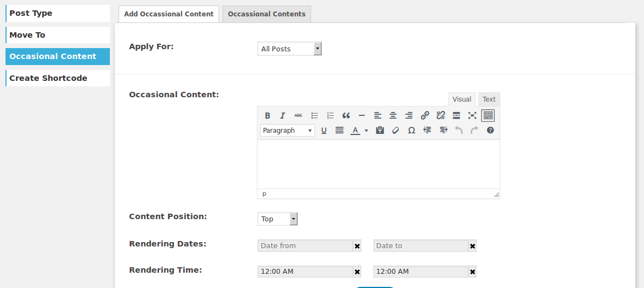Image resolution: width=644 pixels, height=288 pixels.
Task: Select Occasional Content in the sidebar
Action: point(57,56)
